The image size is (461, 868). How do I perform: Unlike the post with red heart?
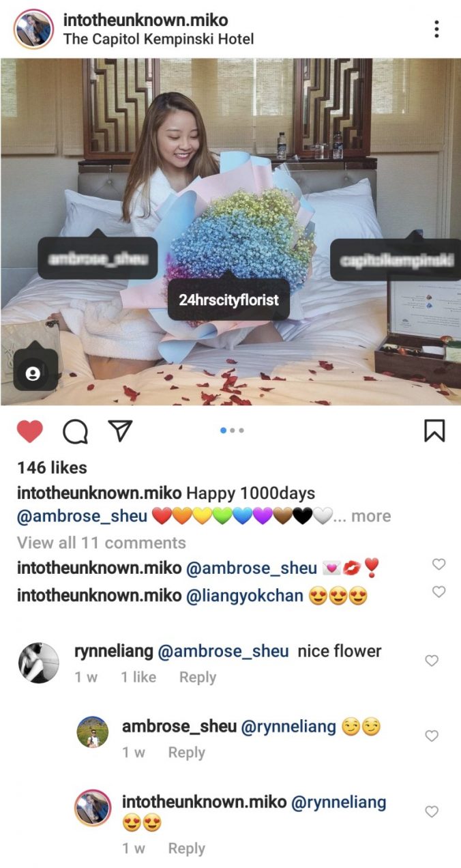[29, 431]
